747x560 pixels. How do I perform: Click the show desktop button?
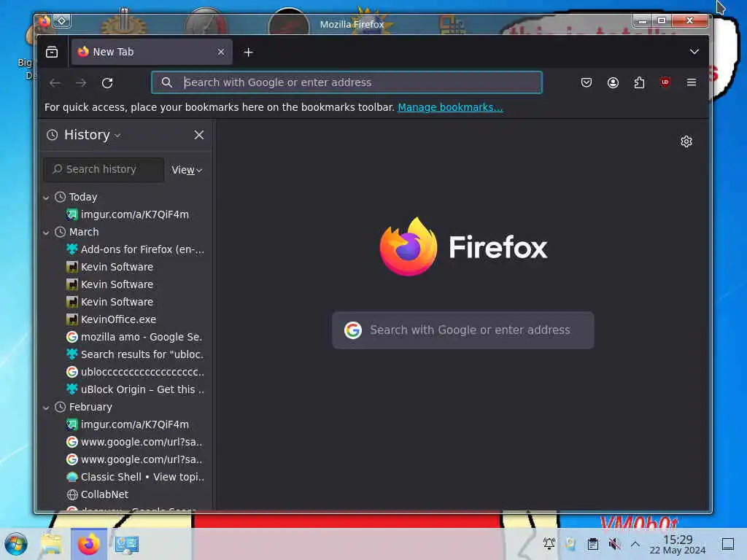pos(727,544)
